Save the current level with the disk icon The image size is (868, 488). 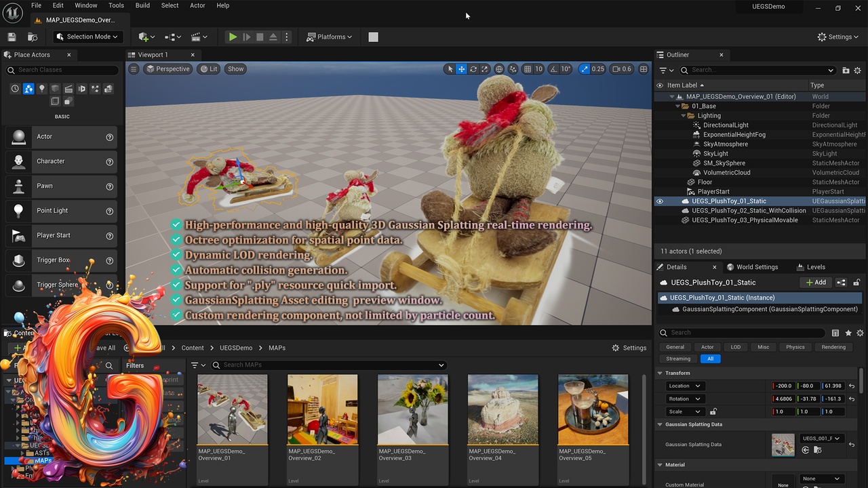pos(12,37)
